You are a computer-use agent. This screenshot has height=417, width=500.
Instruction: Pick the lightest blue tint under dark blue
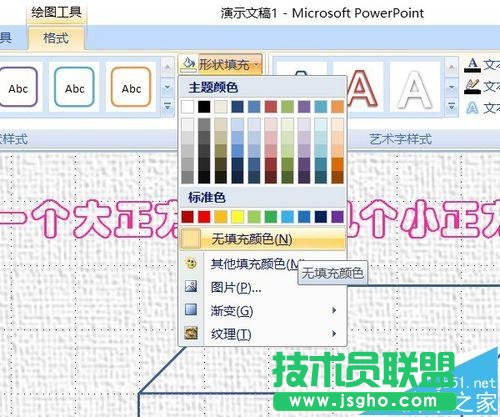[238, 124]
